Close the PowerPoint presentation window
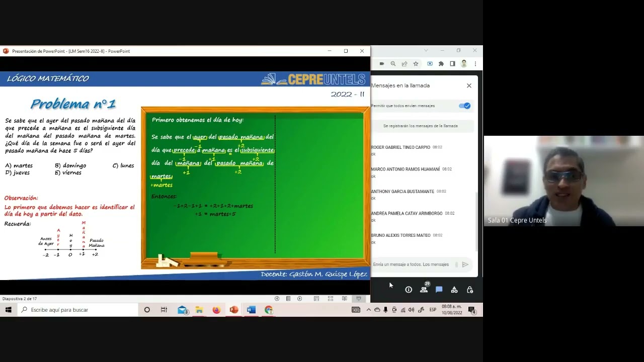 coord(362,51)
